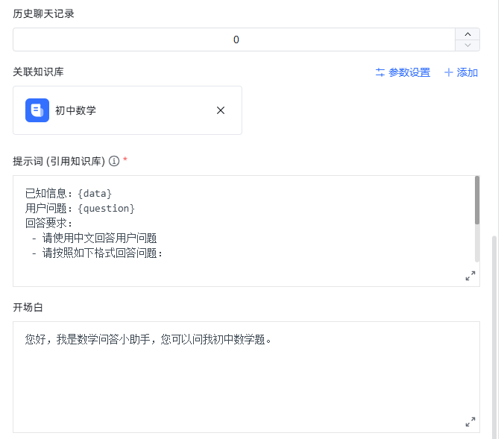Click the info icon beside 提示词
The height and width of the screenshot is (439, 504).
pos(114,161)
